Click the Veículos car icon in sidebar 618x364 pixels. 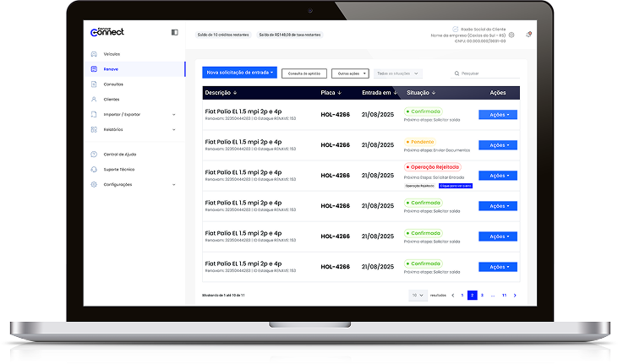(x=94, y=54)
